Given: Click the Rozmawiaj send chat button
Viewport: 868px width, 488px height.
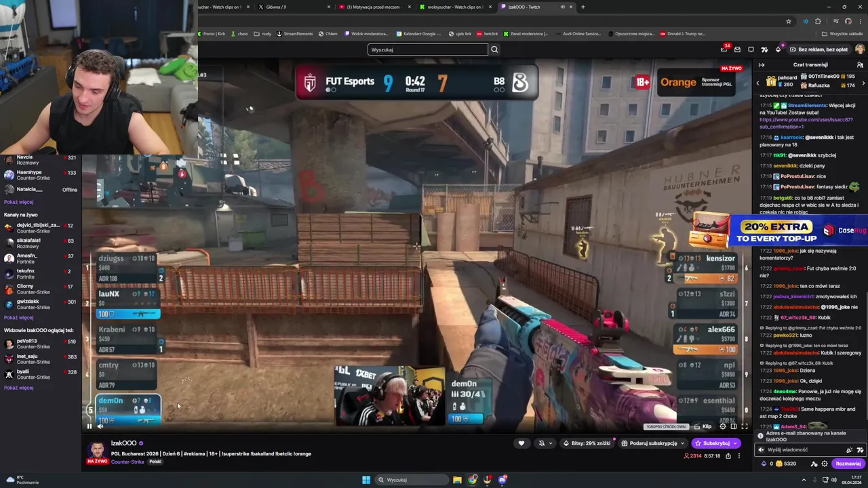Looking at the screenshot, I should pyautogui.click(x=848, y=464).
